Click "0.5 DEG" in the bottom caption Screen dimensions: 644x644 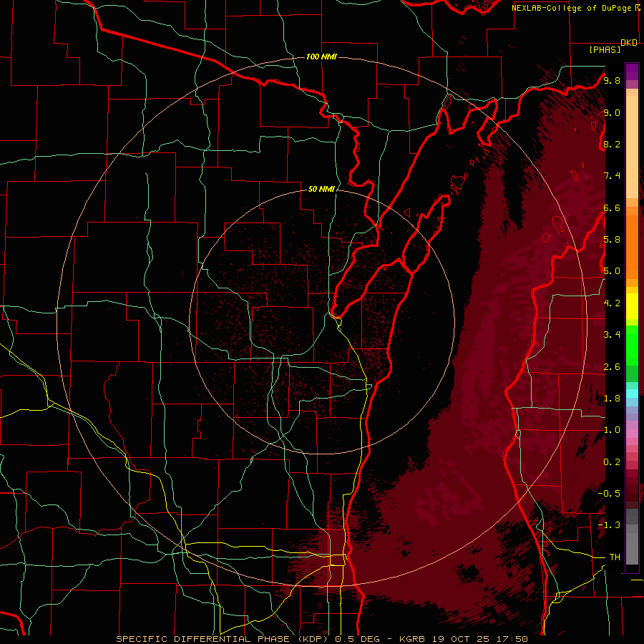point(357,639)
